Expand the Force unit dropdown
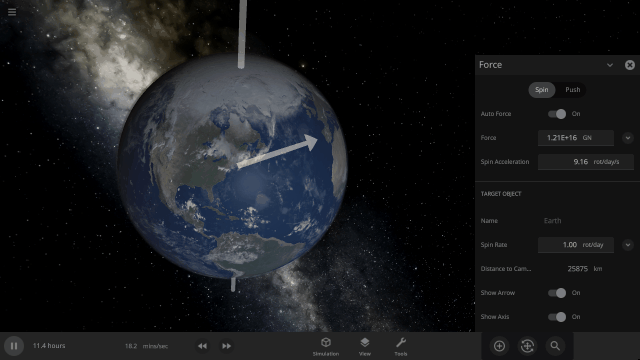 pos(628,138)
